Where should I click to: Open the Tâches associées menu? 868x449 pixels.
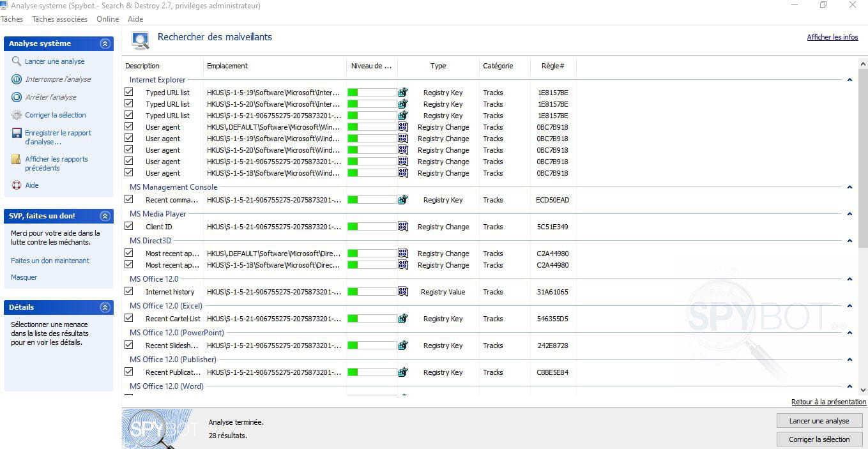click(x=59, y=19)
